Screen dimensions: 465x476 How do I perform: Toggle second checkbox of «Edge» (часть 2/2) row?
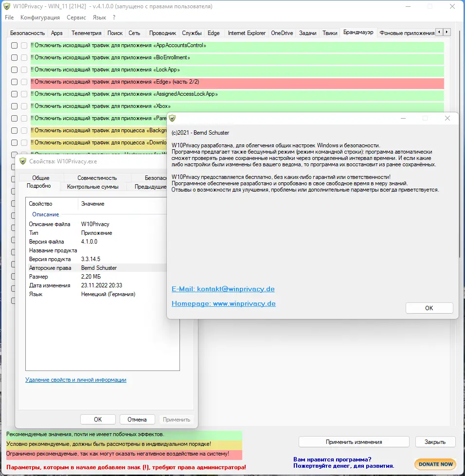click(24, 82)
